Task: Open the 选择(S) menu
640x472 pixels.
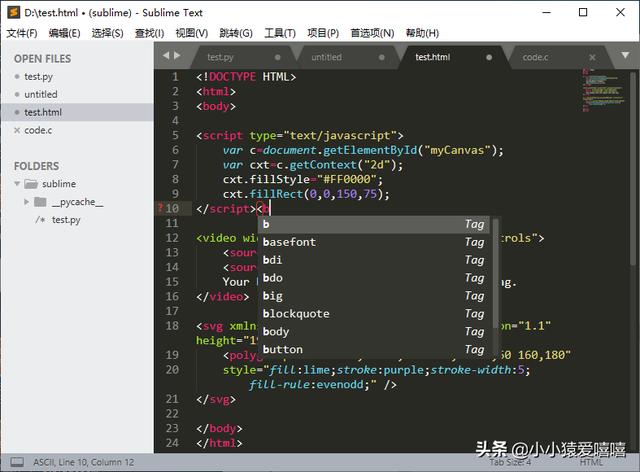Action: tap(107, 33)
